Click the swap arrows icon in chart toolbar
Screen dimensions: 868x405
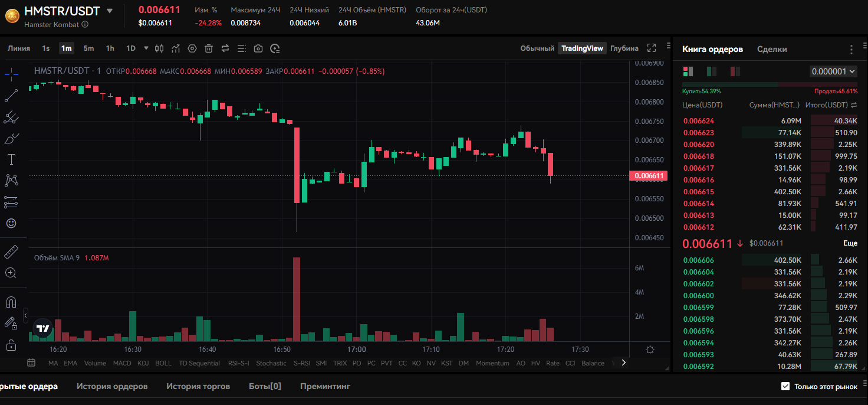(x=225, y=48)
